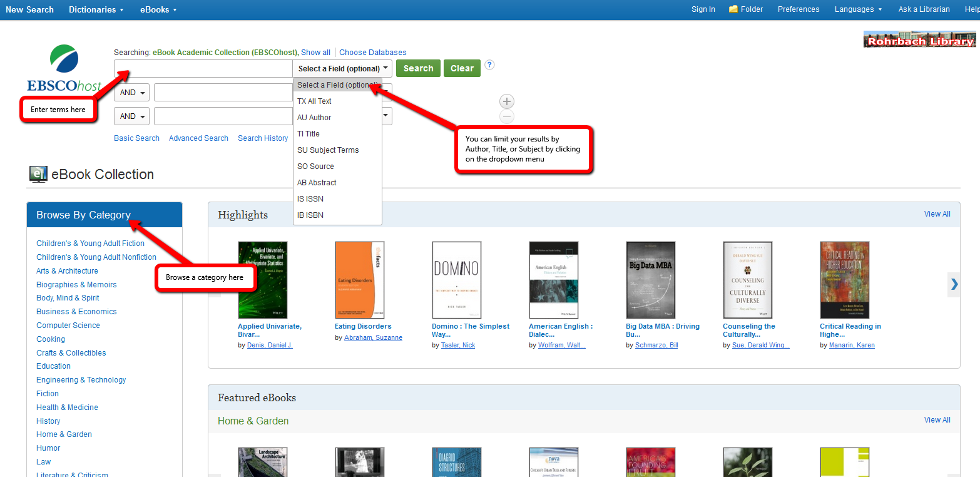Click the first search terms field

[x=203, y=68]
